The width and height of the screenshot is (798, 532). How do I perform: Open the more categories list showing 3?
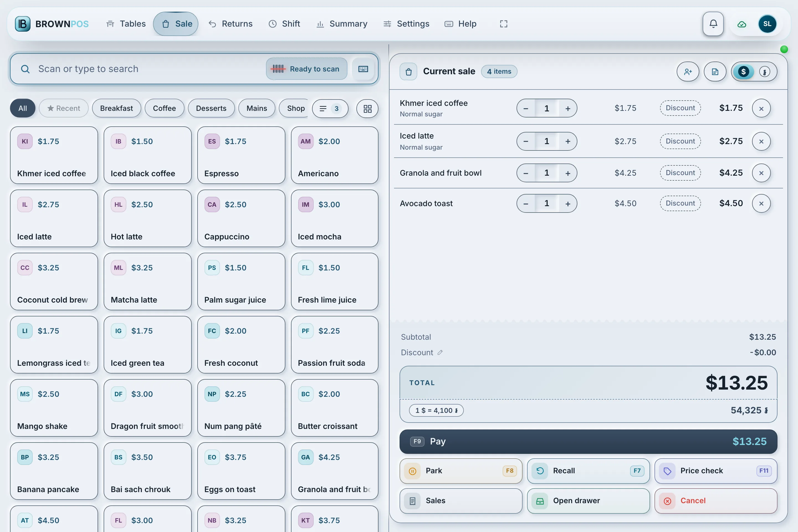tap(330, 109)
